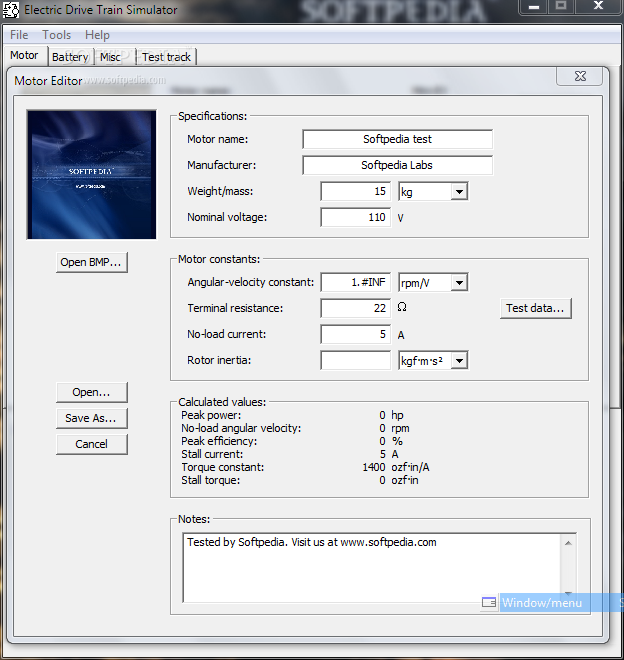Close the Motor Editor panel

pos(580,76)
